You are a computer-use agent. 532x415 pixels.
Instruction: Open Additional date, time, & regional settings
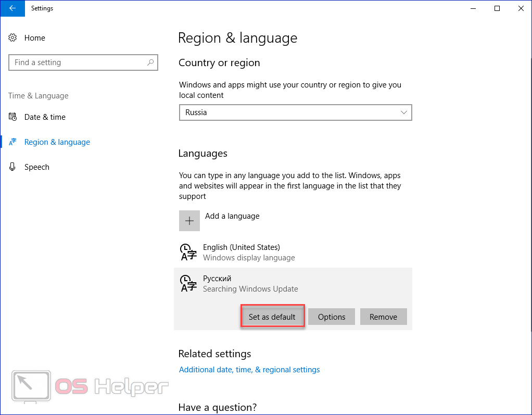click(249, 370)
